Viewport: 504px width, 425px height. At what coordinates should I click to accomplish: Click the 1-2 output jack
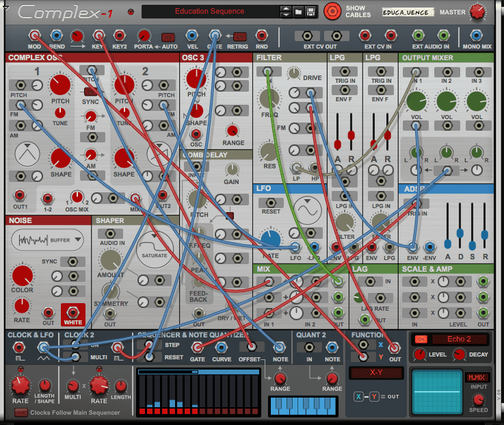(48, 198)
